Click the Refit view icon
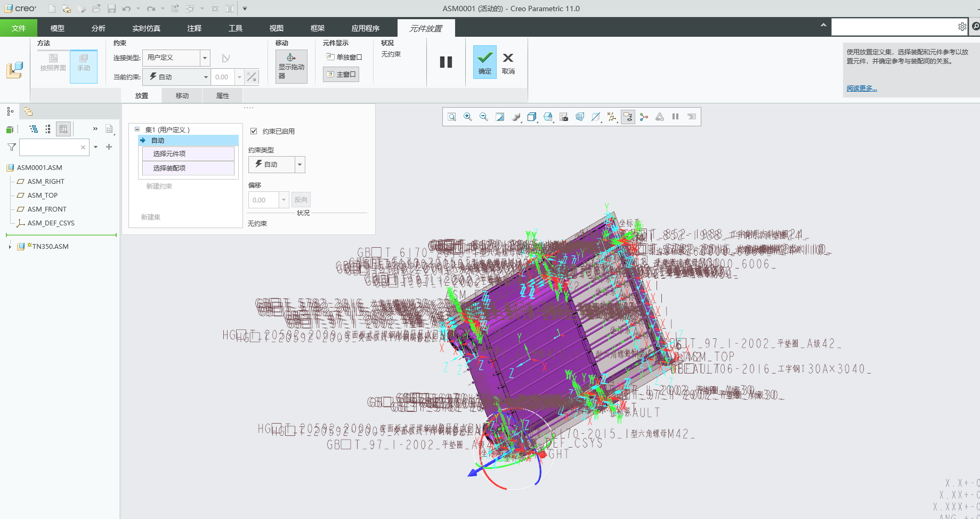 point(452,117)
